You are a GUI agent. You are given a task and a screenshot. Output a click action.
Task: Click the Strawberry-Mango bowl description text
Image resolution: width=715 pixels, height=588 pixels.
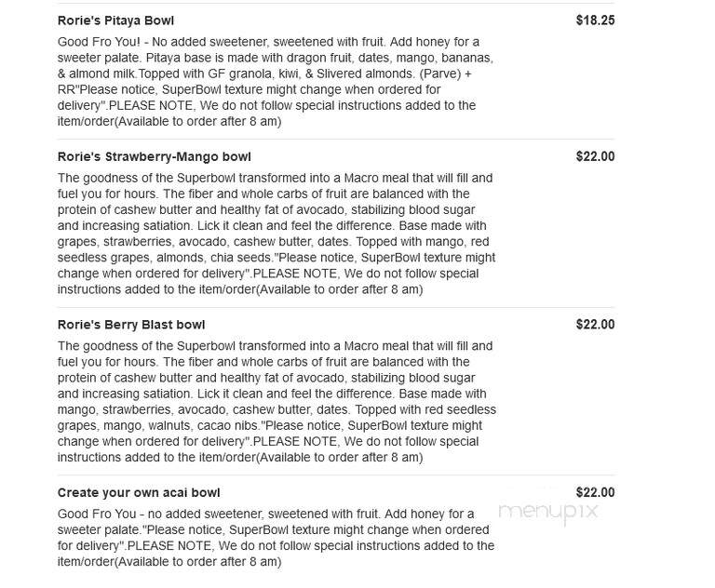(x=277, y=234)
